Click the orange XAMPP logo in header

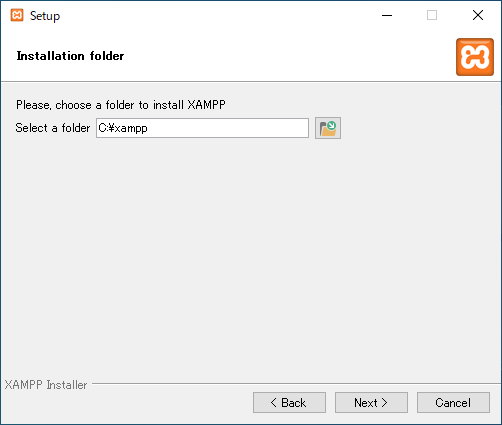(x=475, y=57)
